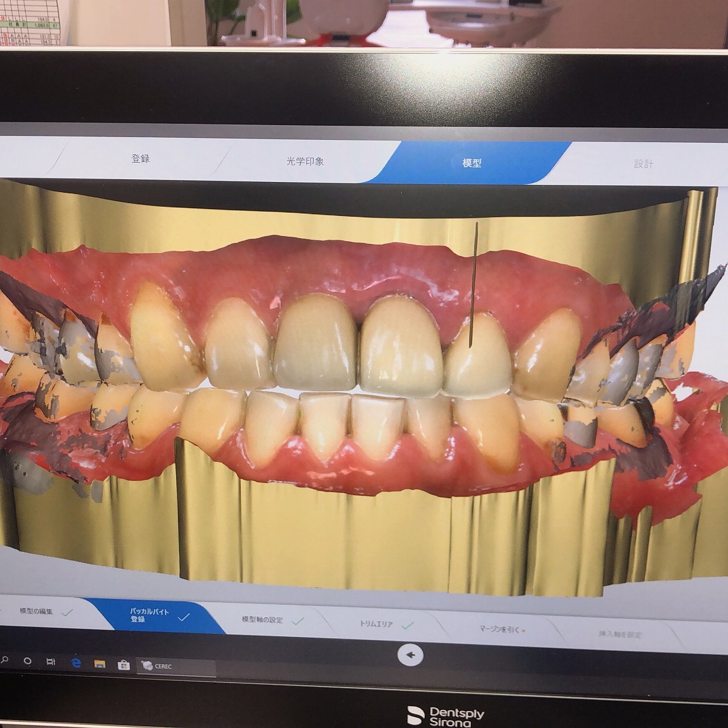
Task: Open File Explorer from the taskbar
Action: (x=99, y=664)
